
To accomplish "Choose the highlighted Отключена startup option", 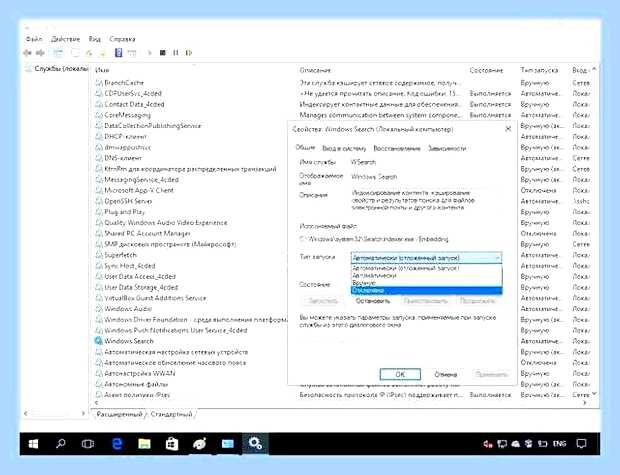I will click(x=427, y=290).
